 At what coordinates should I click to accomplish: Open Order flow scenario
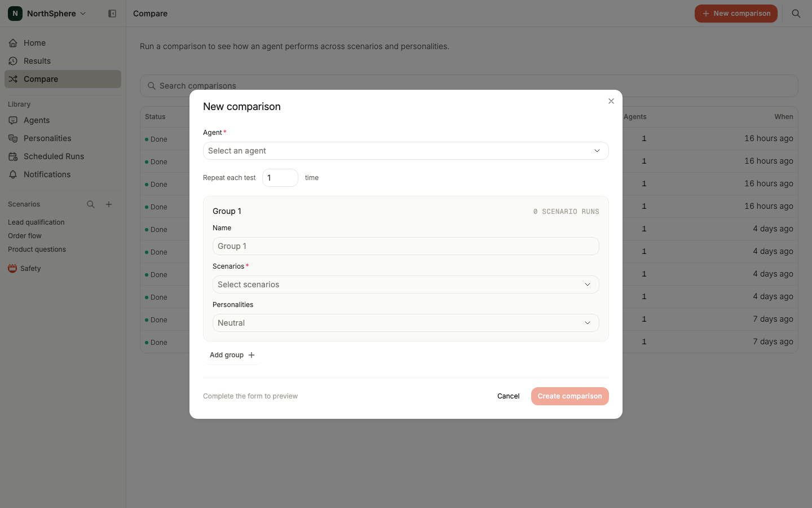(25, 236)
